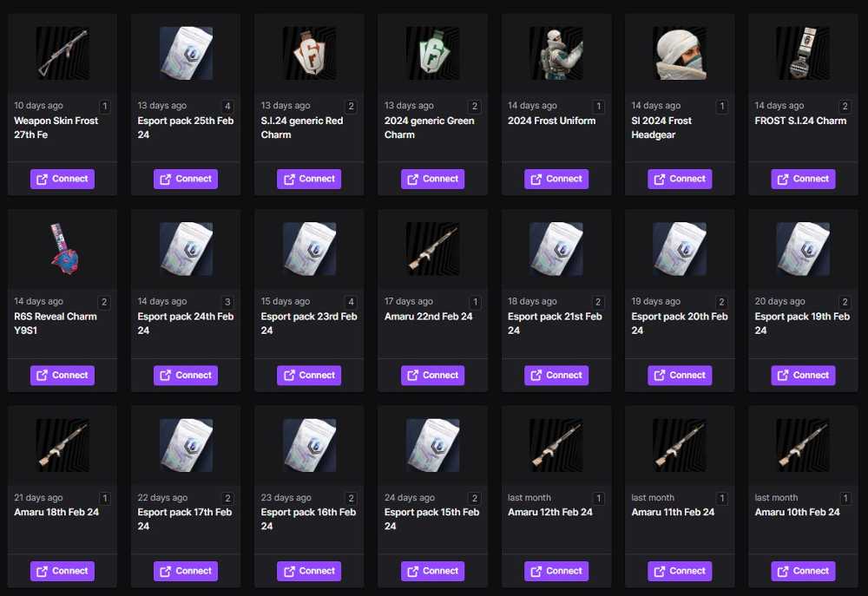Open the SI 2024 Frost Headgear image

point(680,54)
